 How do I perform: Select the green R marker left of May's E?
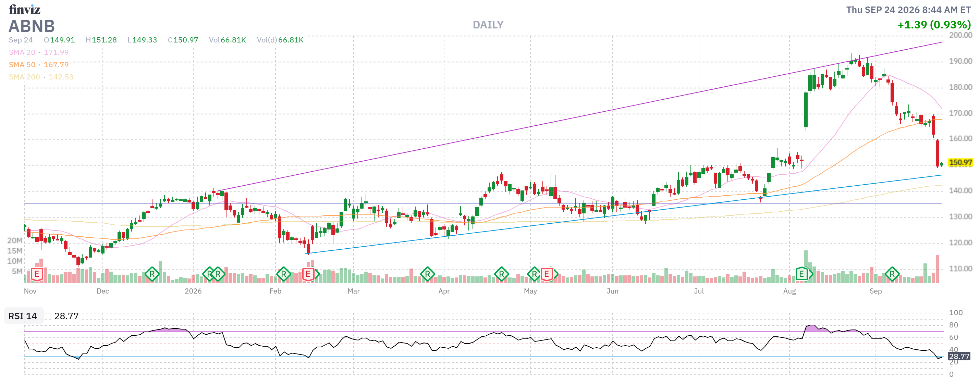534,274
